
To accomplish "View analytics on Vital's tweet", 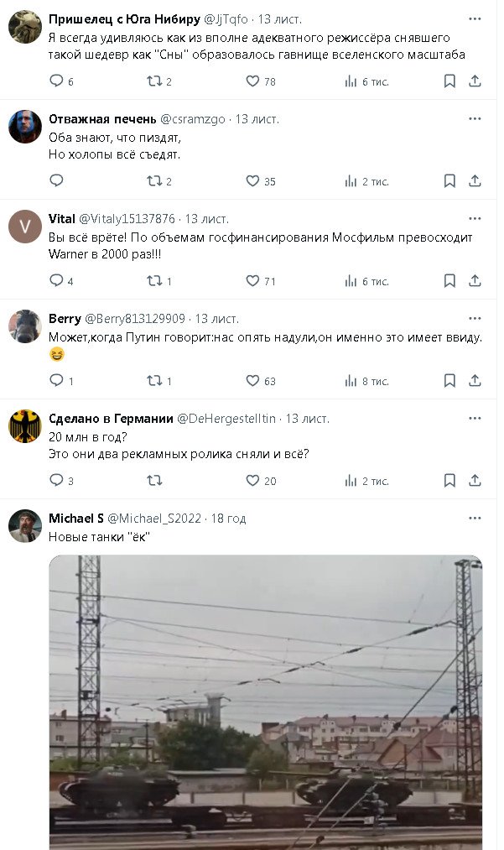I will 351,281.
